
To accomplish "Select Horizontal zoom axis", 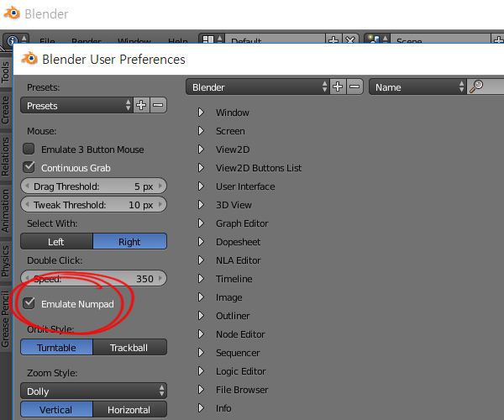I will [x=130, y=409].
